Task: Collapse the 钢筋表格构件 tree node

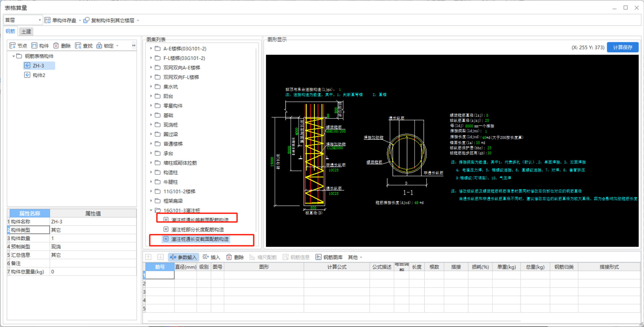Action: pos(13,56)
